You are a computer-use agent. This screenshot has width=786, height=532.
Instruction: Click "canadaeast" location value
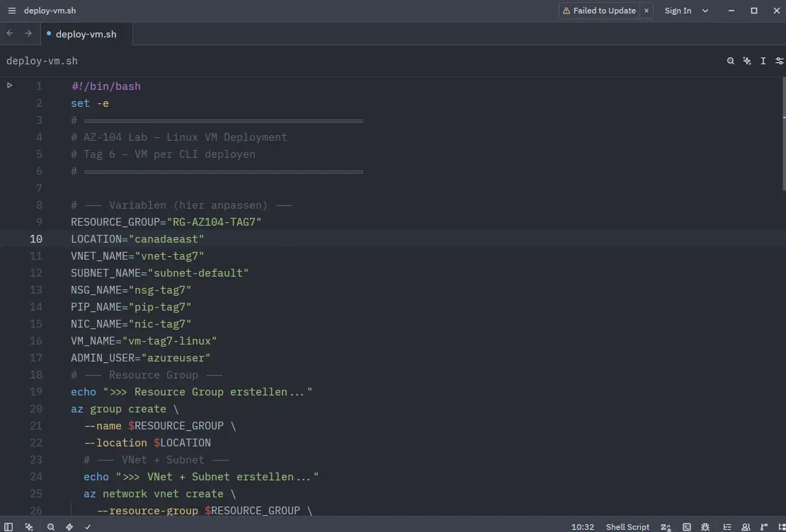point(166,239)
